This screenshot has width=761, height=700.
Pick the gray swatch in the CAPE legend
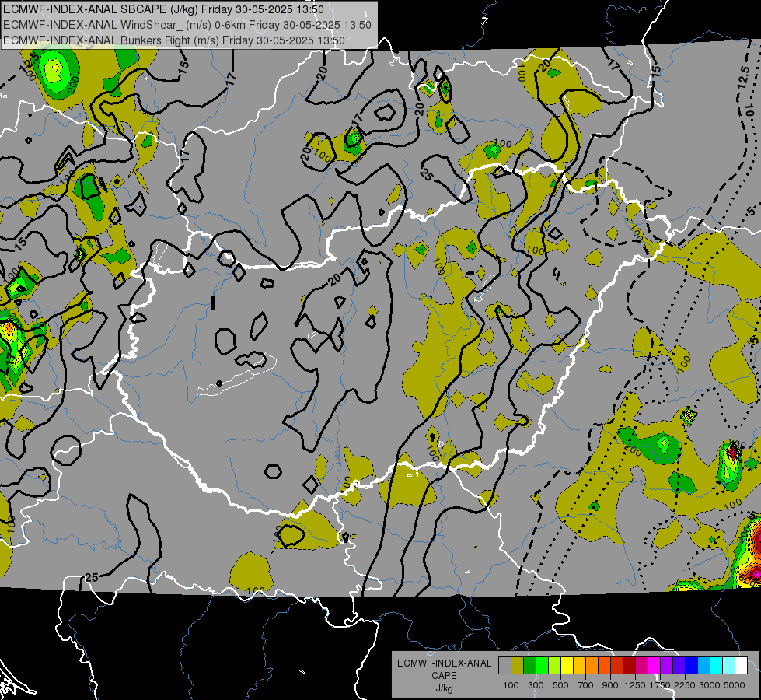click(x=504, y=666)
